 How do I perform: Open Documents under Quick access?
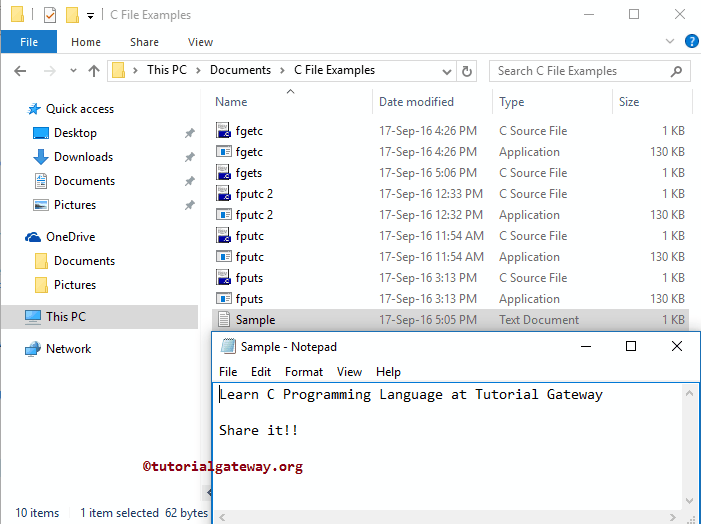(84, 181)
